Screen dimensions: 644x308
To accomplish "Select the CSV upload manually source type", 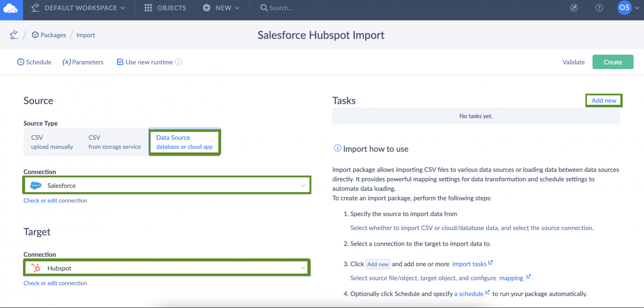I will pyautogui.click(x=52, y=142).
